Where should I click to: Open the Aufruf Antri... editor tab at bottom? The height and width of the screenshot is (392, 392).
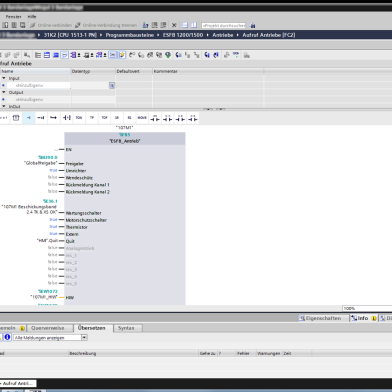[18, 383]
